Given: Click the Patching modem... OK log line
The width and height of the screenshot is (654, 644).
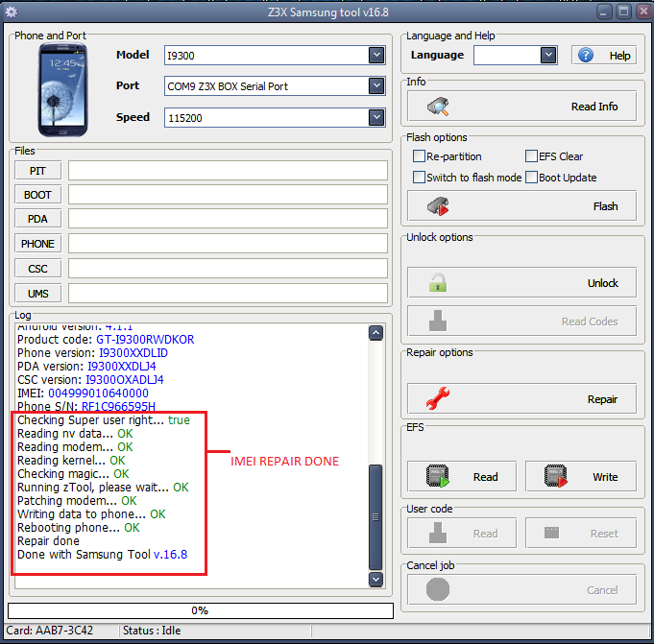Looking at the screenshot, I should [x=77, y=500].
